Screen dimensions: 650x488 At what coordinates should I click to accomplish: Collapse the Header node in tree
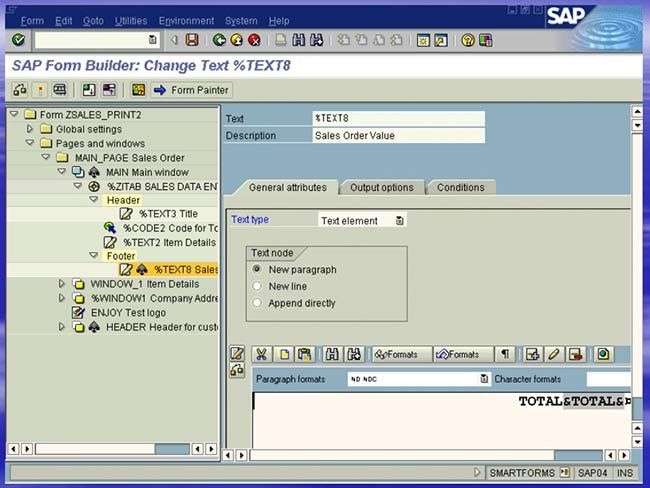tap(94, 200)
